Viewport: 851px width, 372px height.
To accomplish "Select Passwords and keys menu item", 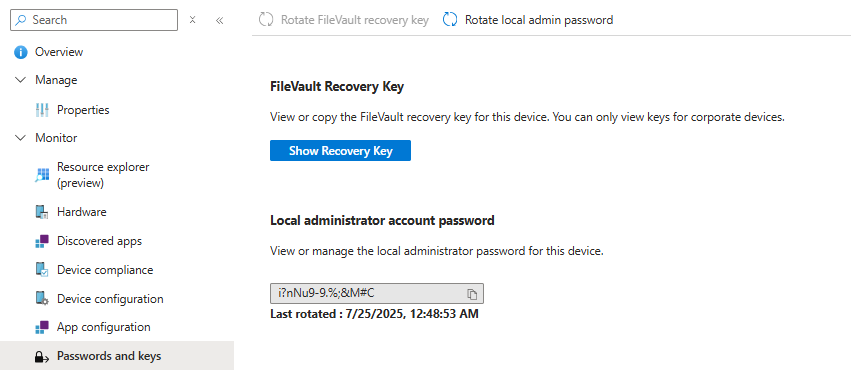I will coord(117,356).
